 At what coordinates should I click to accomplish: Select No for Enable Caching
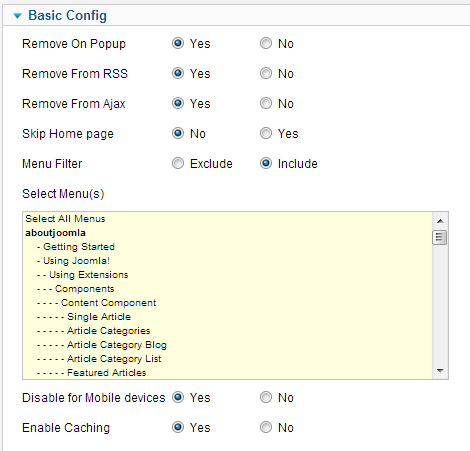click(x=266, y=427)
